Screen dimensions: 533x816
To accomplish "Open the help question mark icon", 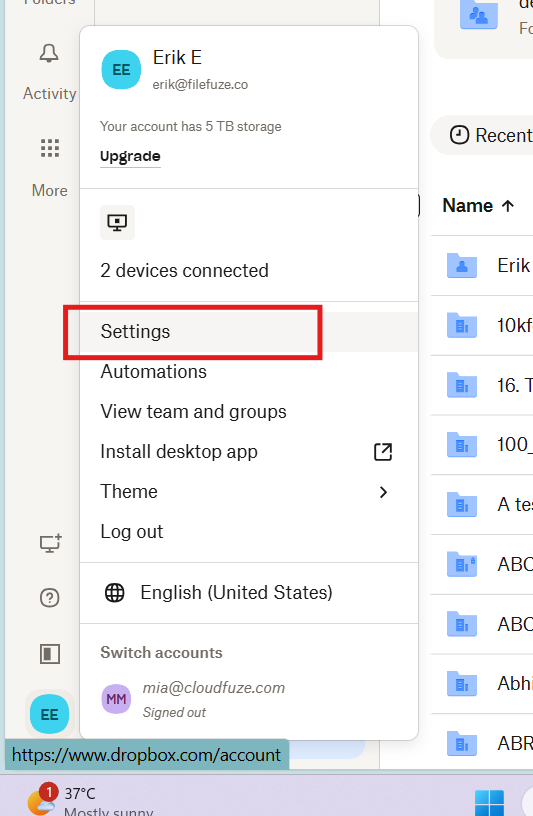I will point(50,597).
